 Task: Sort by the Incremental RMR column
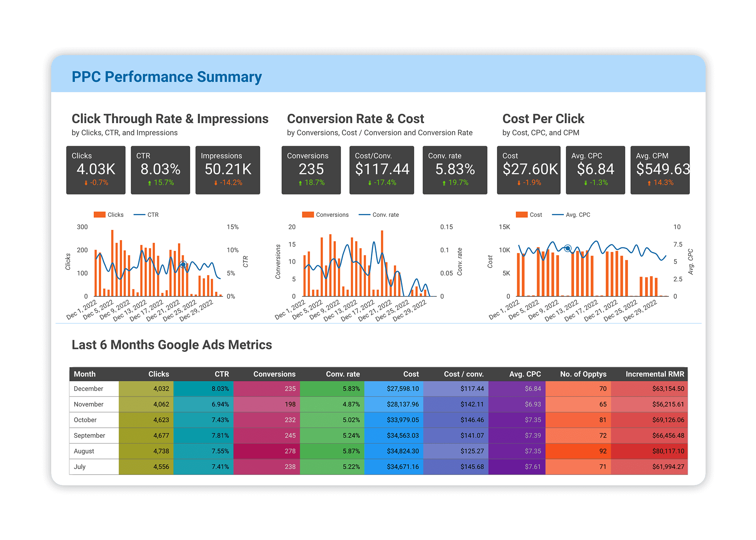655,374
